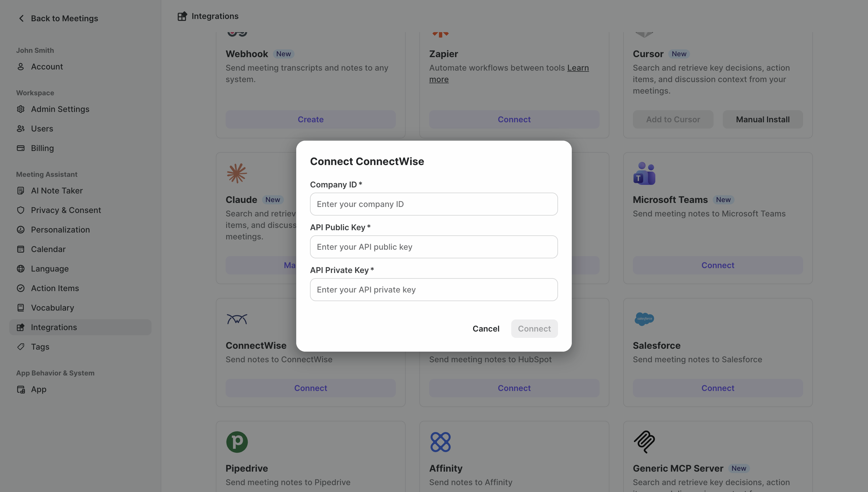868x492 pixels.
Task: Click the Salesforce cloud logo
Action: [x=644, y=319]
